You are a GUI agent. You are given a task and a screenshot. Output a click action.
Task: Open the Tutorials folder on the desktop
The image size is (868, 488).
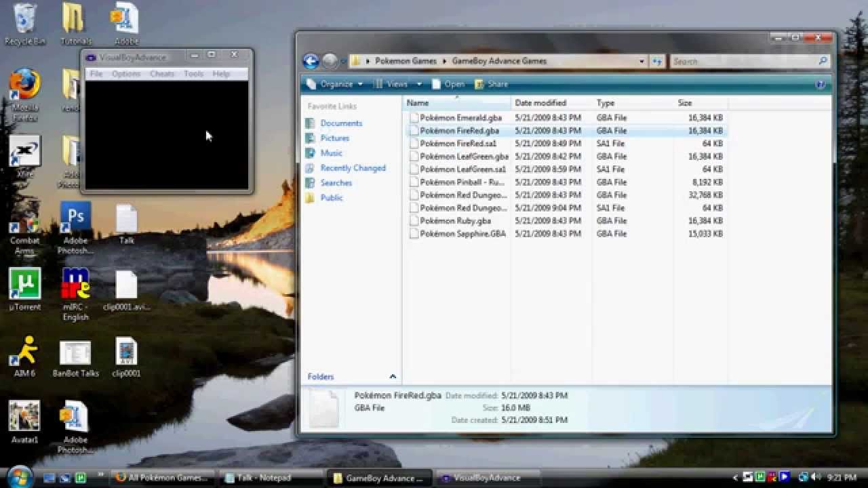75,24
